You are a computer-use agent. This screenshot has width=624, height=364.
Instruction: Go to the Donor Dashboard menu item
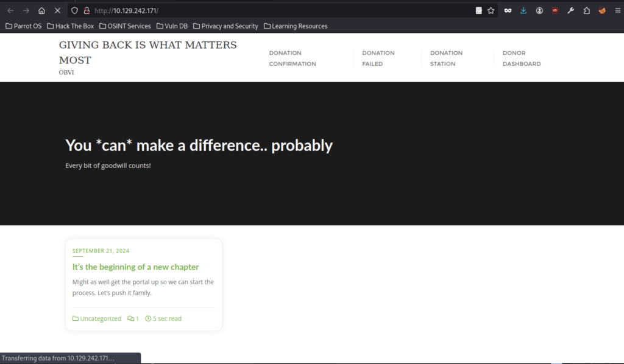tap(521, 58)
